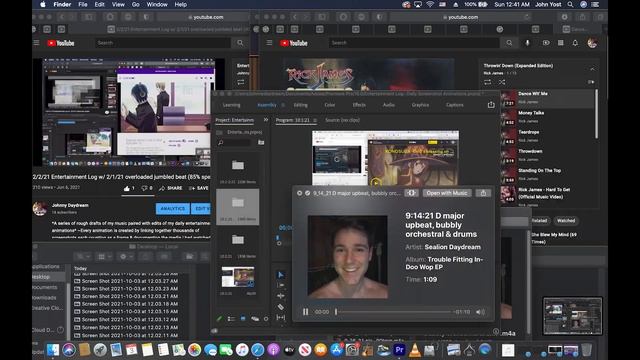Switch to Premiere Learning workspace tab
The image size is (640, 360).
[x=231, y=105]
